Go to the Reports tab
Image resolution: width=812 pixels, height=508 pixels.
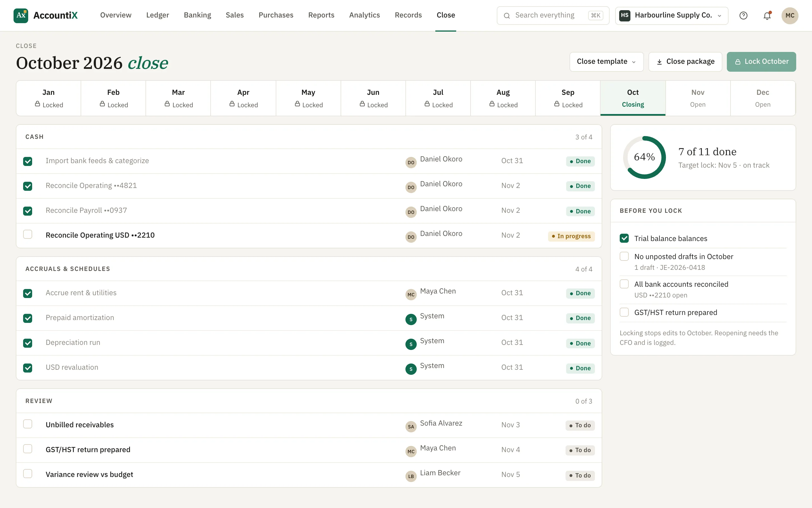tap(321, 15)
